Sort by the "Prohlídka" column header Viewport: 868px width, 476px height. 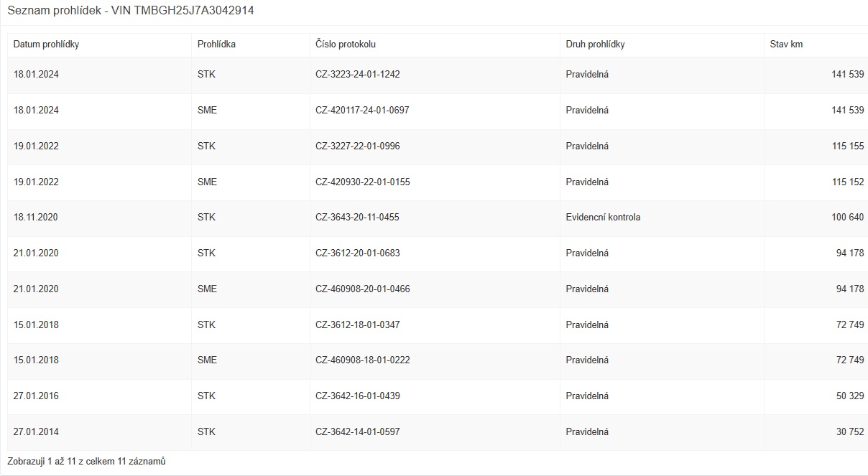point(216,45)
